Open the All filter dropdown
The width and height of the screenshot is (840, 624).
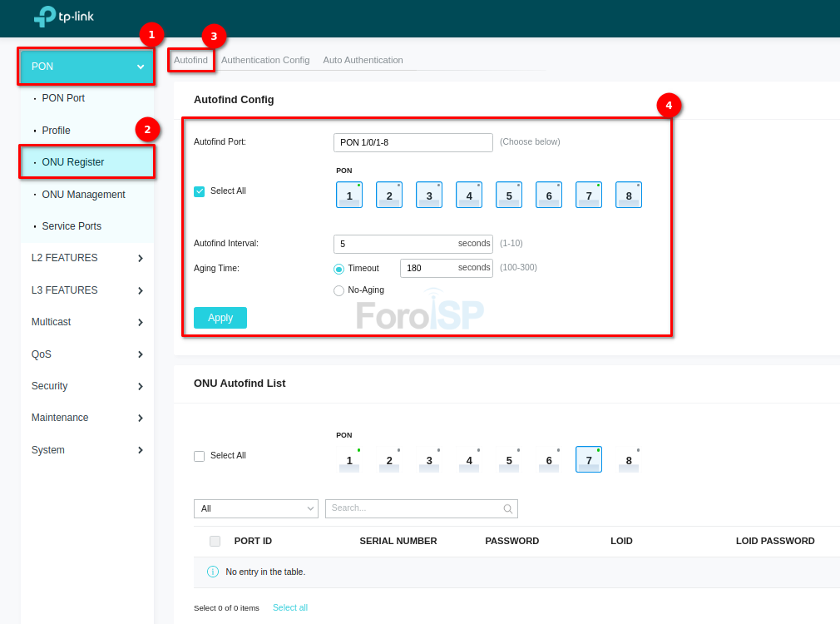click(255, 508)
